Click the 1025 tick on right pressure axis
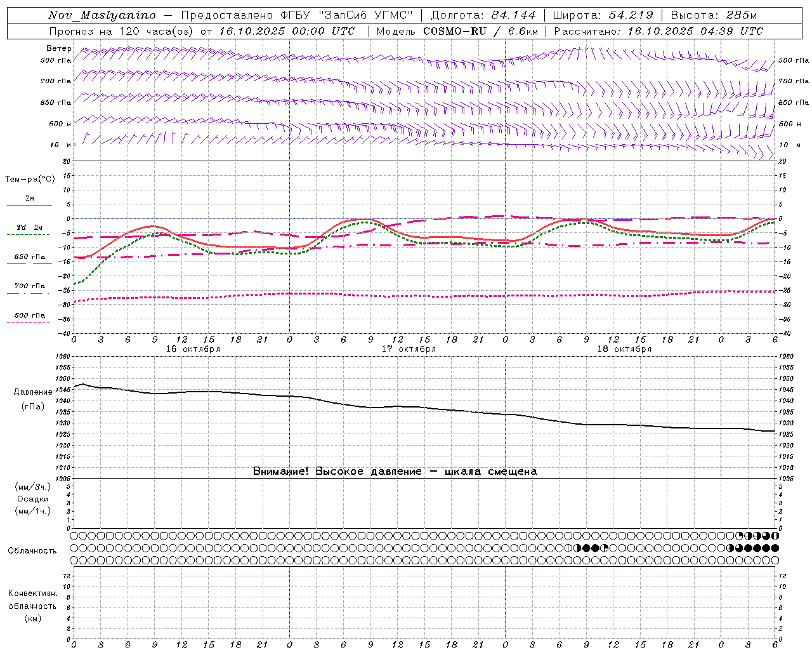812x650 pixels. pos(787,434)
